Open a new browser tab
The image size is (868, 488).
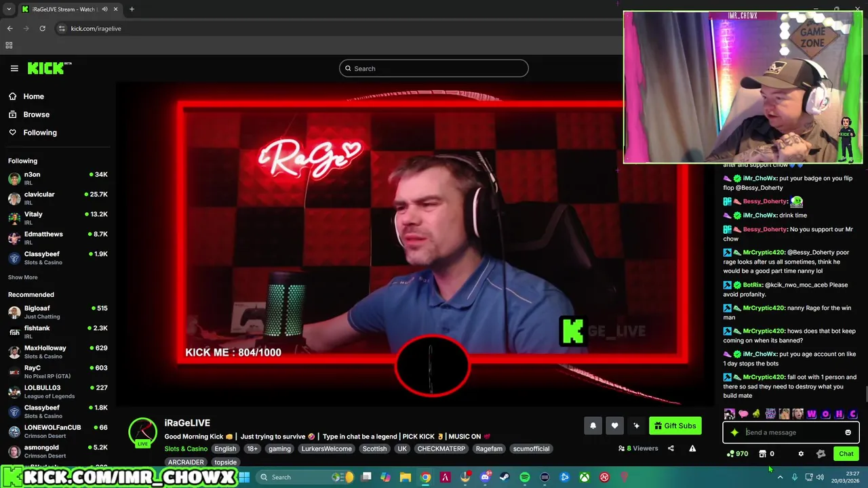point(132,9)
